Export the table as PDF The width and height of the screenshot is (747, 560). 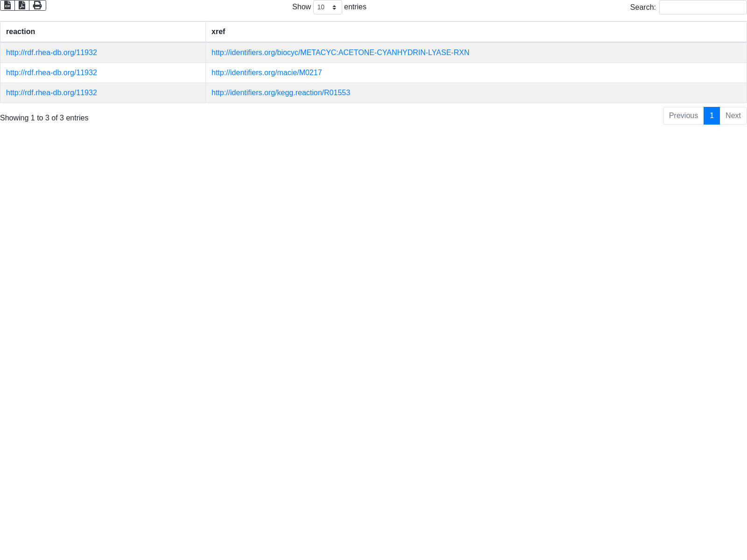[x=22, y=5]
